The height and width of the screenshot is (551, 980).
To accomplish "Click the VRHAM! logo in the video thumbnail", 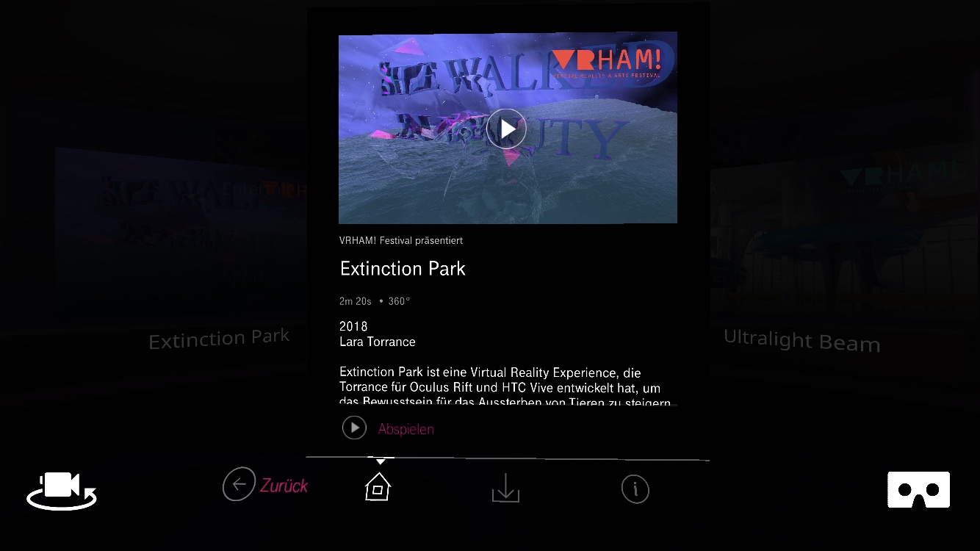I will [x=607, y=63].
